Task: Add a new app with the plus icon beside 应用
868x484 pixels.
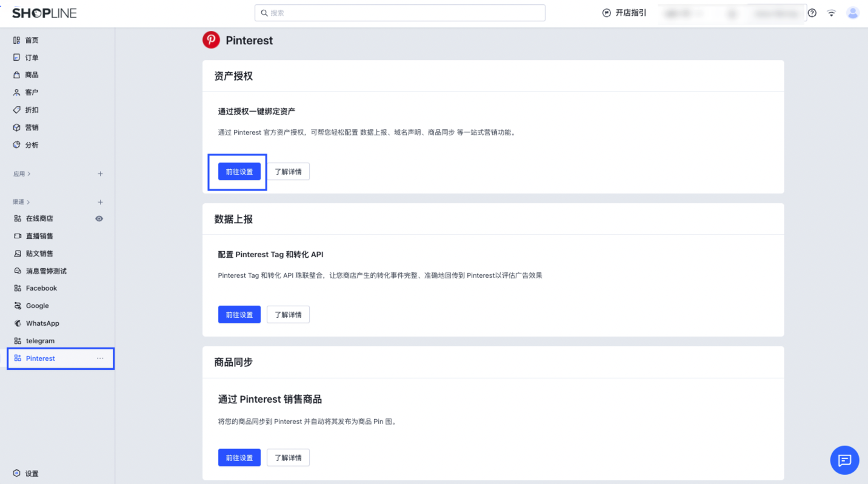Action: pyautogui.click(x=101, y=174)
